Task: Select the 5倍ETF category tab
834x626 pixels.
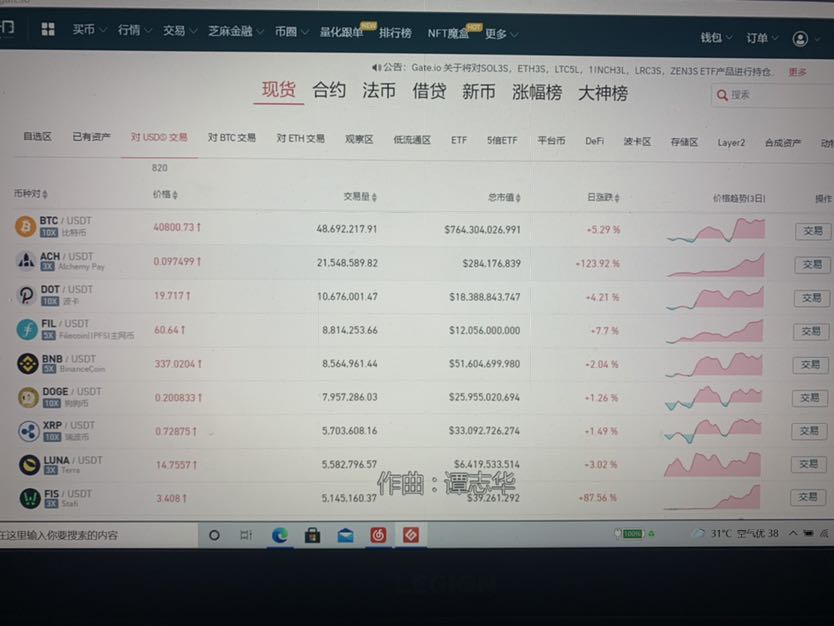Action: [502, 140]
